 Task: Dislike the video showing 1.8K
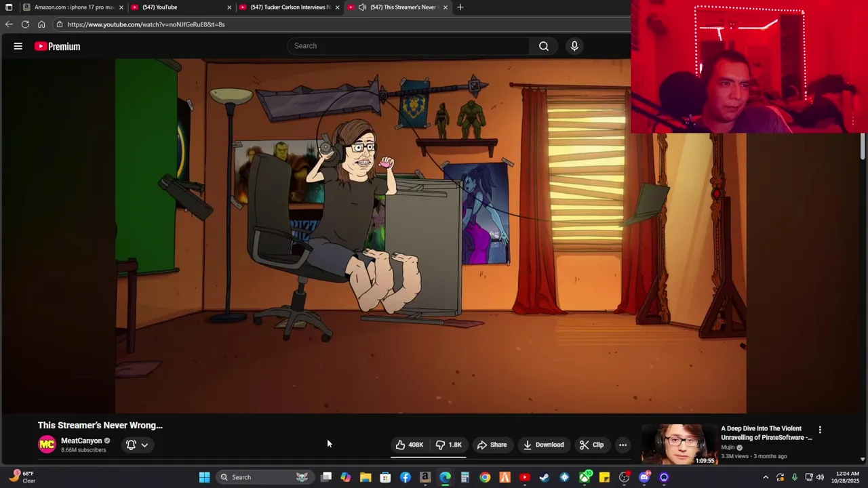point(449,445)
